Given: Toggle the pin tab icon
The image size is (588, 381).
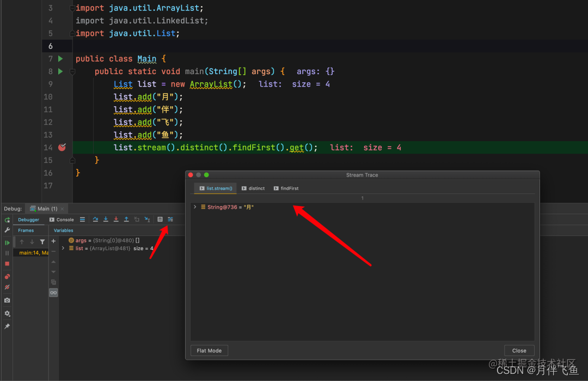Looking at the screenshot, I should 7,326.
